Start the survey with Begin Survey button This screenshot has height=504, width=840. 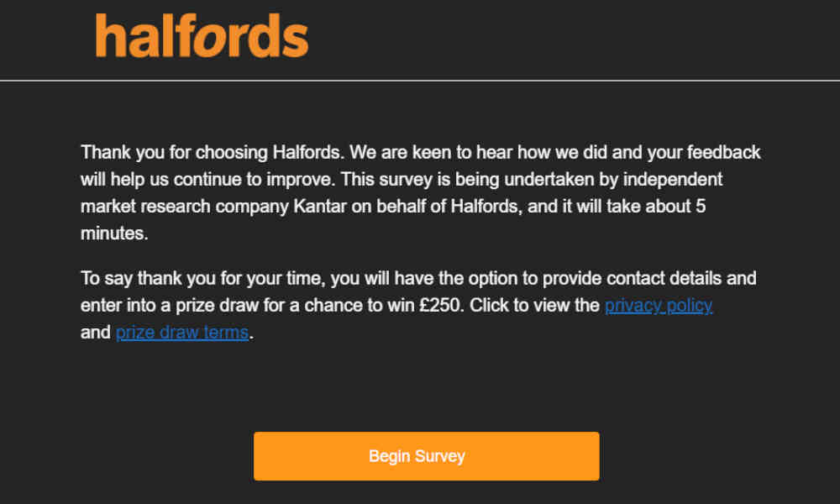427,456
